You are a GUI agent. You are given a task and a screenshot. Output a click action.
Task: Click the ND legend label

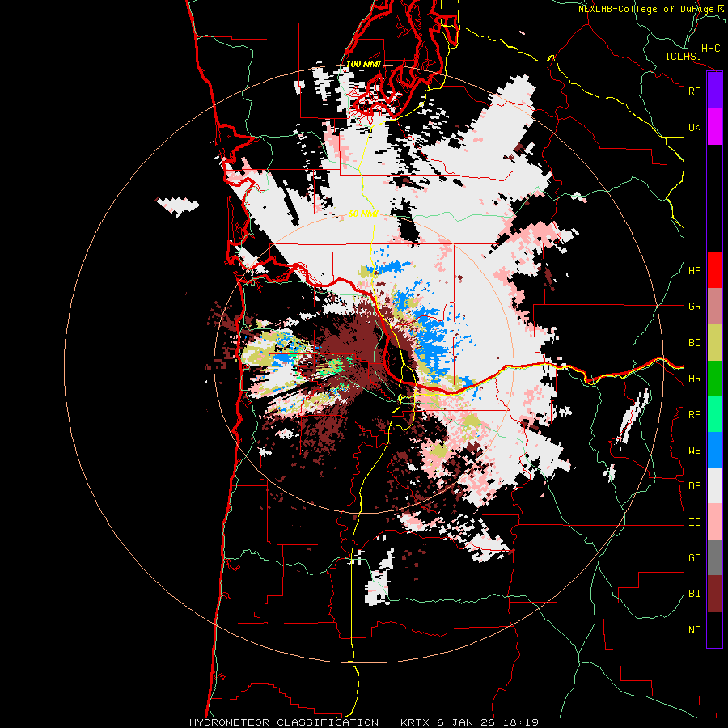(694, 630)
